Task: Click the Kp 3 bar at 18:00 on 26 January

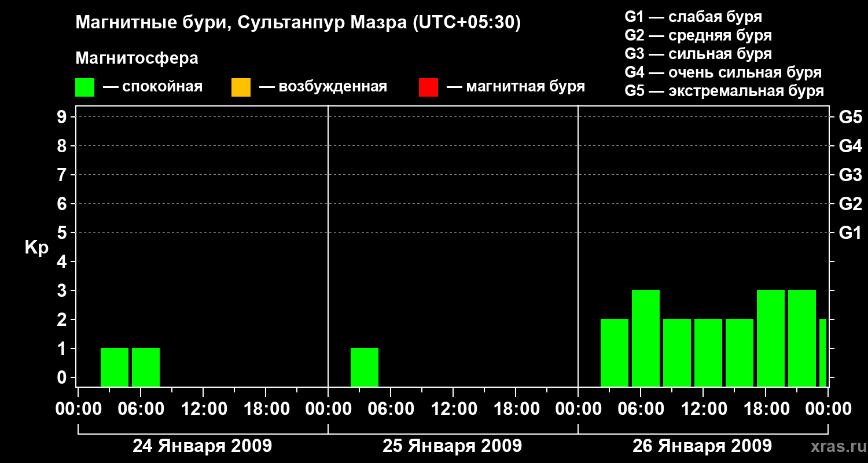Action: [771, 338]
